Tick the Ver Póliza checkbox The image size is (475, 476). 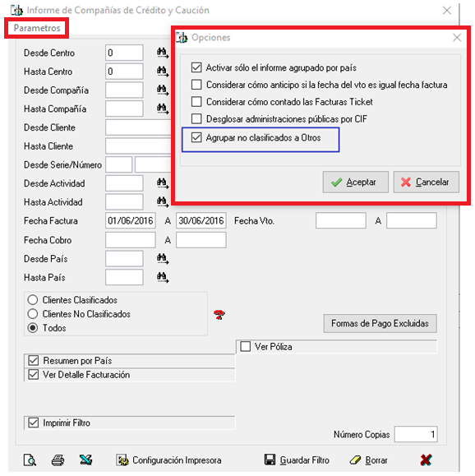245,346
